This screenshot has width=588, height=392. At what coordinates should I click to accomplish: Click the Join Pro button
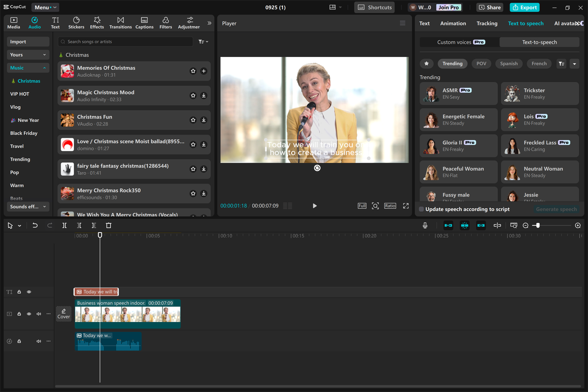click(x=448, y=7)
